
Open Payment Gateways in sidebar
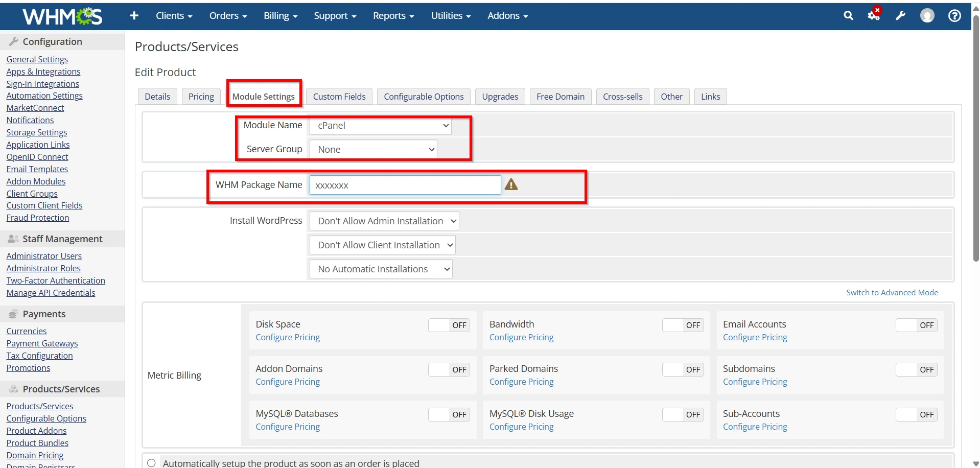coord(42,344)
